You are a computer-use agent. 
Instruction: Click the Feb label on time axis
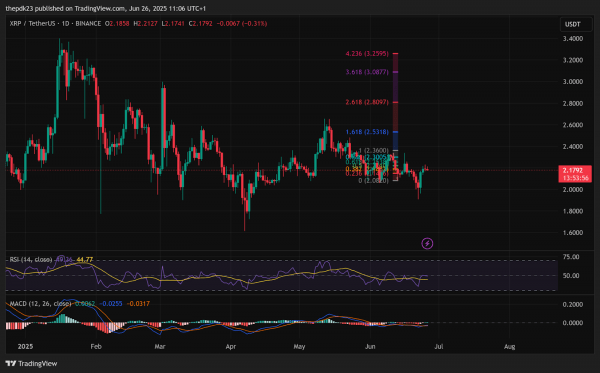point(96,347)
